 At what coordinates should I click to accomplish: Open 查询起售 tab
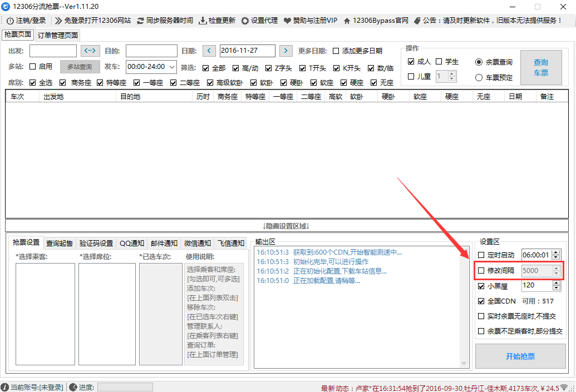pyautogui.click(x=60, y=243)
